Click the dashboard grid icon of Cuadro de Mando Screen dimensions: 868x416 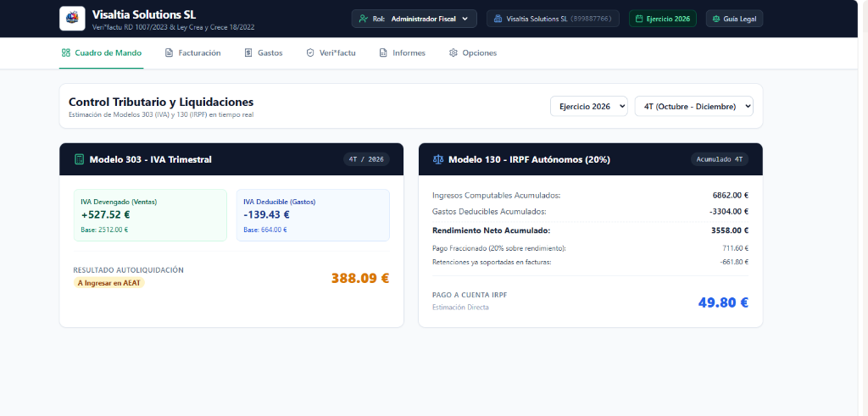66,53
